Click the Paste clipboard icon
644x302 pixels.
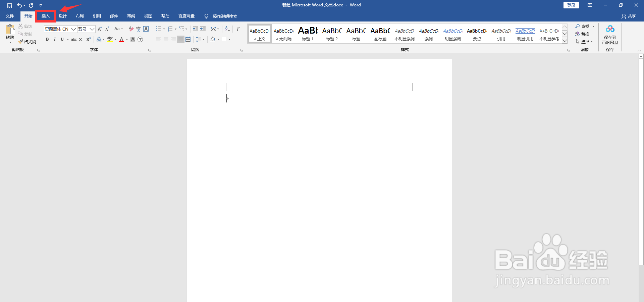10,30
